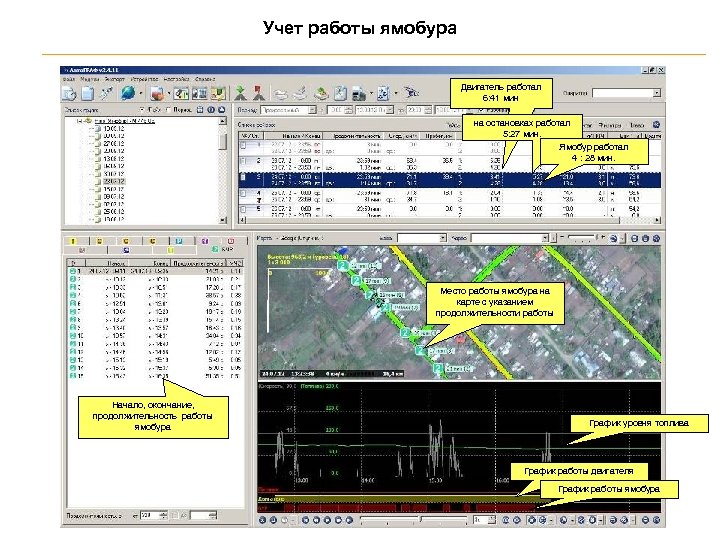Open the first combo box above the map
The width and height of the screenshot is (720, 540).
[x=422, y=238]
